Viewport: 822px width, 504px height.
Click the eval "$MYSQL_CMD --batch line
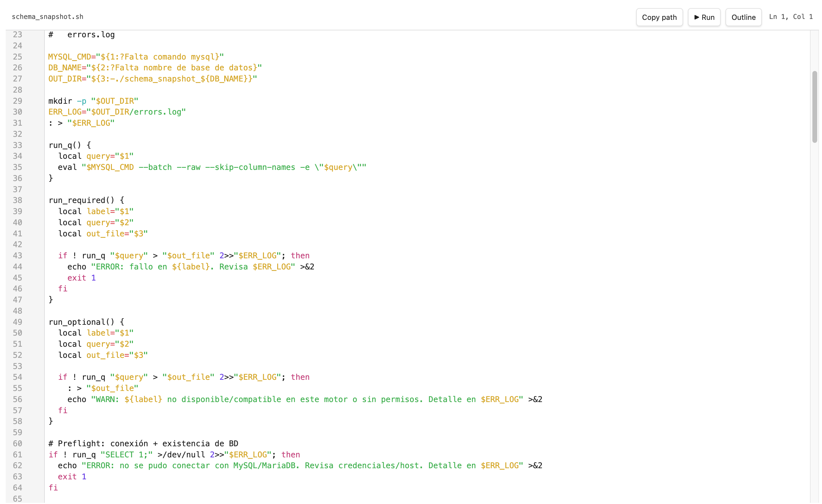pyautogui.click(x=212, y=167)
